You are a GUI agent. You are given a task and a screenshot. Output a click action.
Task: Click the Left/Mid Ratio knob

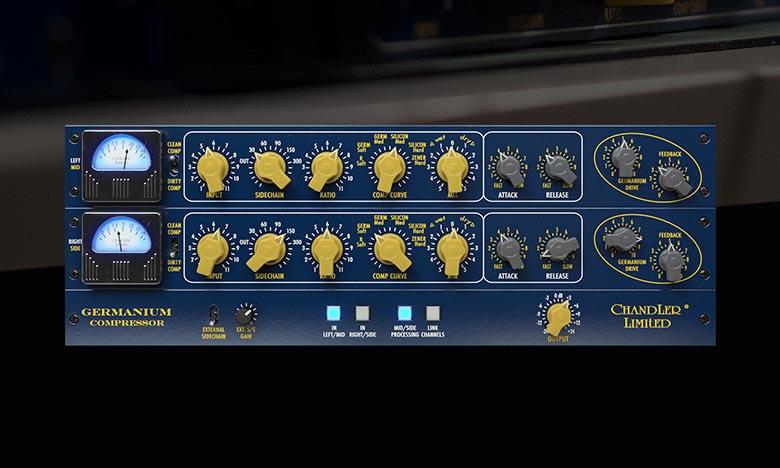coord(325,169)
